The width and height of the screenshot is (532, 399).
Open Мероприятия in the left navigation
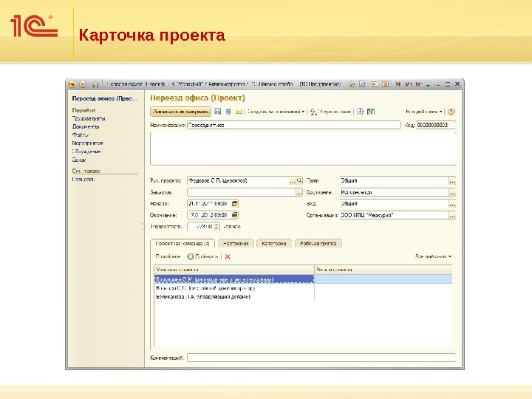(87, 143)
